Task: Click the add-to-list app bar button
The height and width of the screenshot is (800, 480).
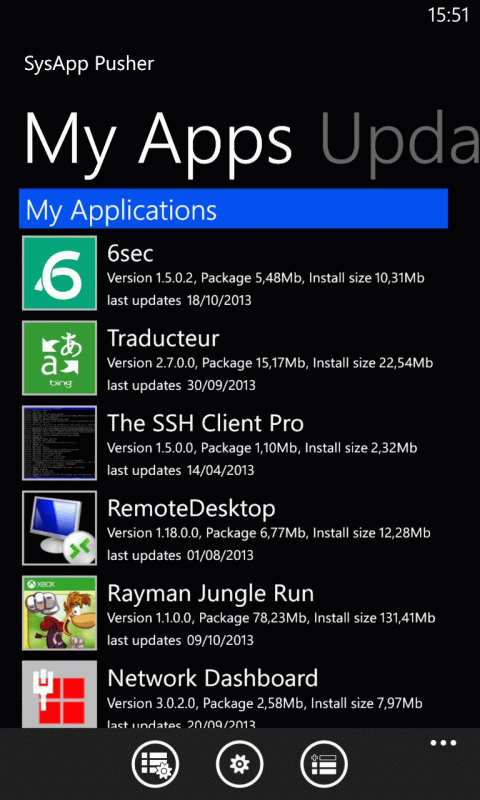Action: [x=324, y=765]
